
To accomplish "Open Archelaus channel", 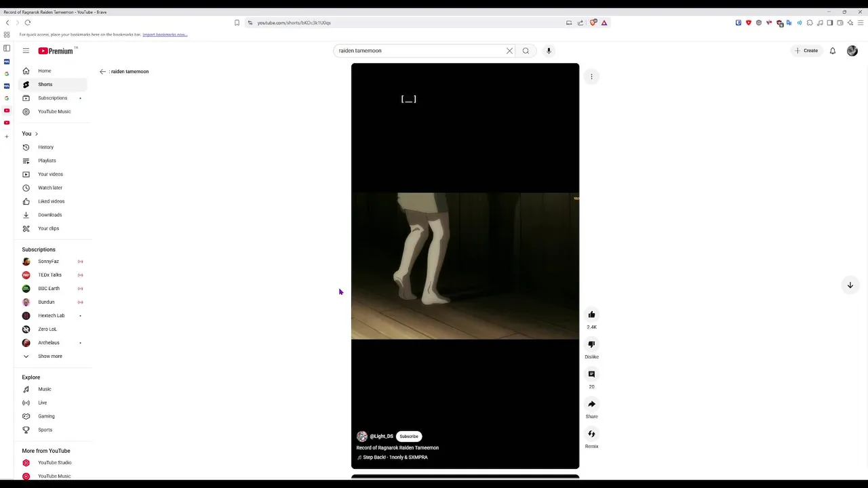I will click(53, 342).
